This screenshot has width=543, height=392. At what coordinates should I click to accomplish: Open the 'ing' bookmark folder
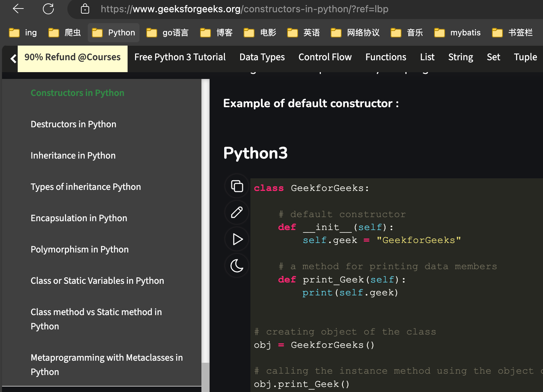23,33
